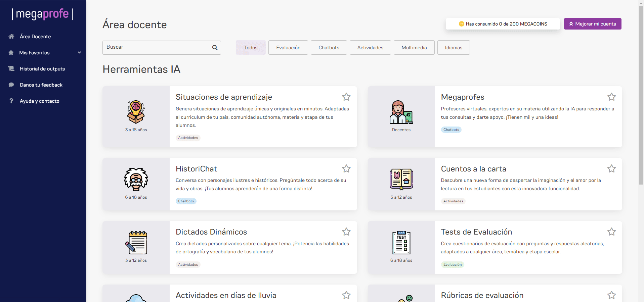644x302 pixels.
Task: Select the HistoriChat Einstein icon
Action: [x=136, y=179]
